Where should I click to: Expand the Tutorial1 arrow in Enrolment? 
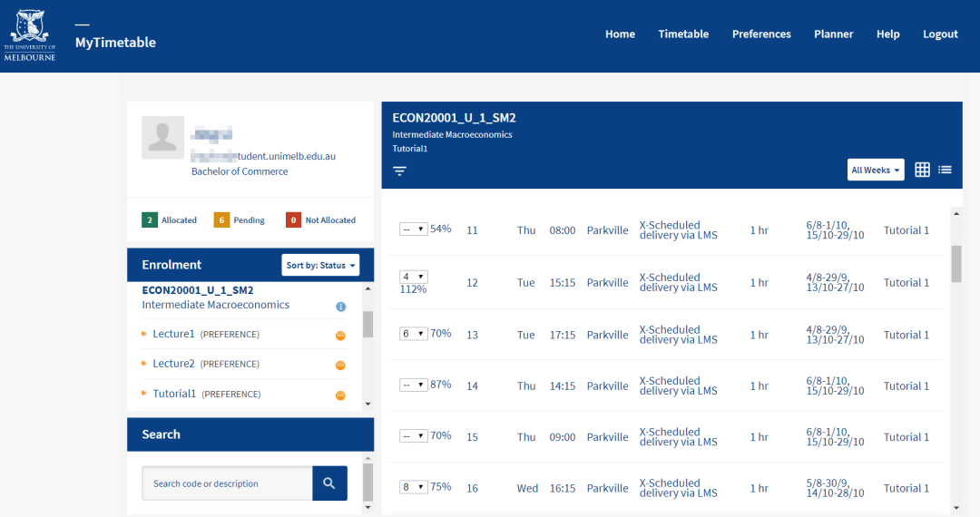144,394
